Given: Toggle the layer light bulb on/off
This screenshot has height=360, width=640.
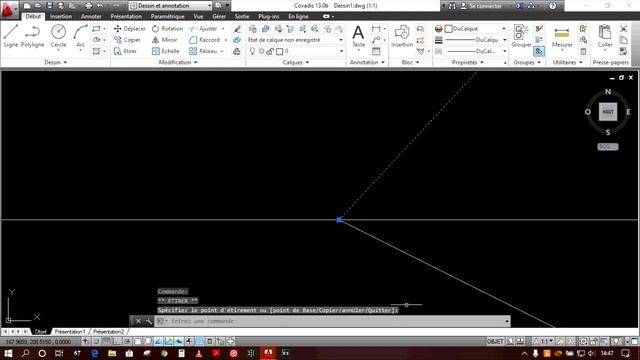Looking at the screenshot, I should click(253, 51).
